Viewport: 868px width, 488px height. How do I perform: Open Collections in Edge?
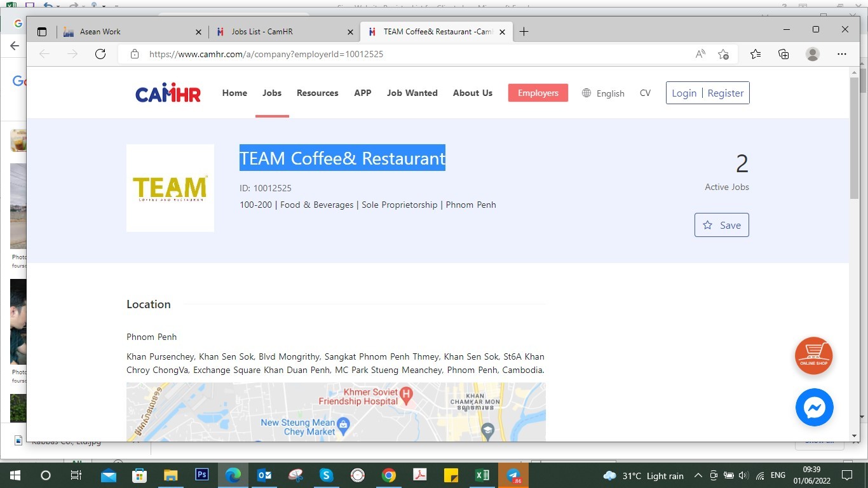point(783,54)
